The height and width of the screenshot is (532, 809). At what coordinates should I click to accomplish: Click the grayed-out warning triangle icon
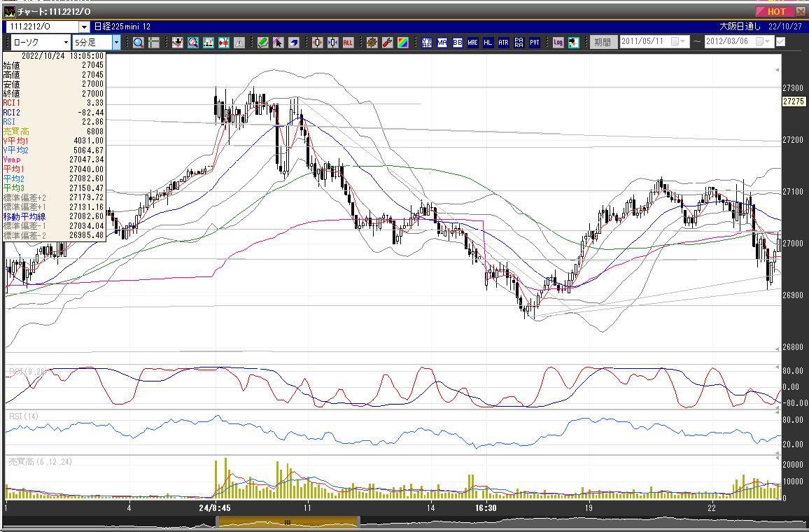click(x=239, y=42)
